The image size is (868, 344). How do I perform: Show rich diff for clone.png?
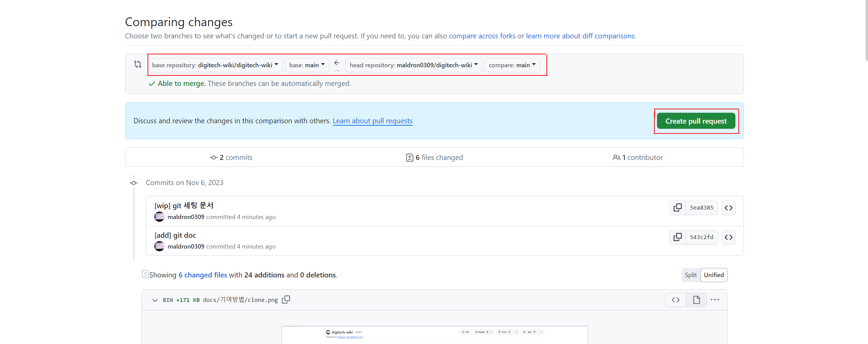(x=696, y=300)
